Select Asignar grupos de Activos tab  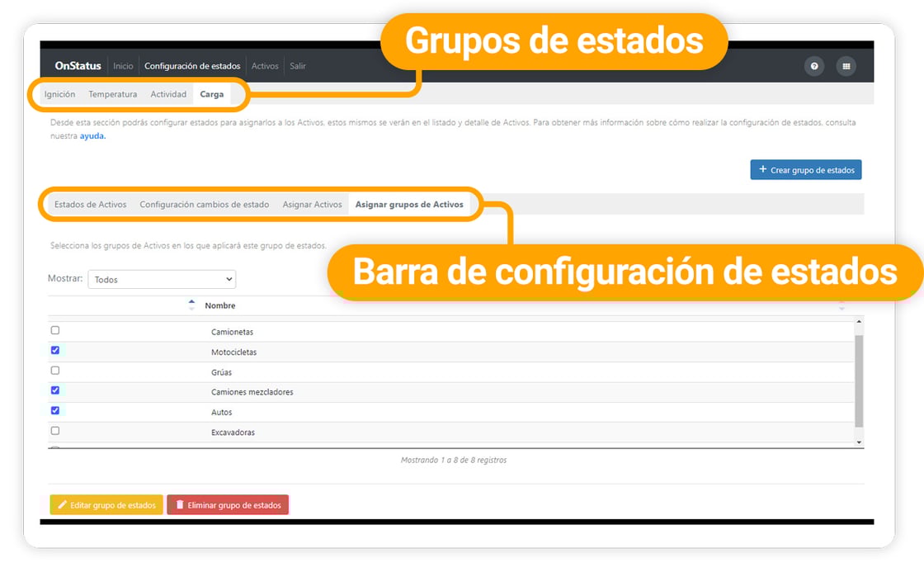click(409, 205)
